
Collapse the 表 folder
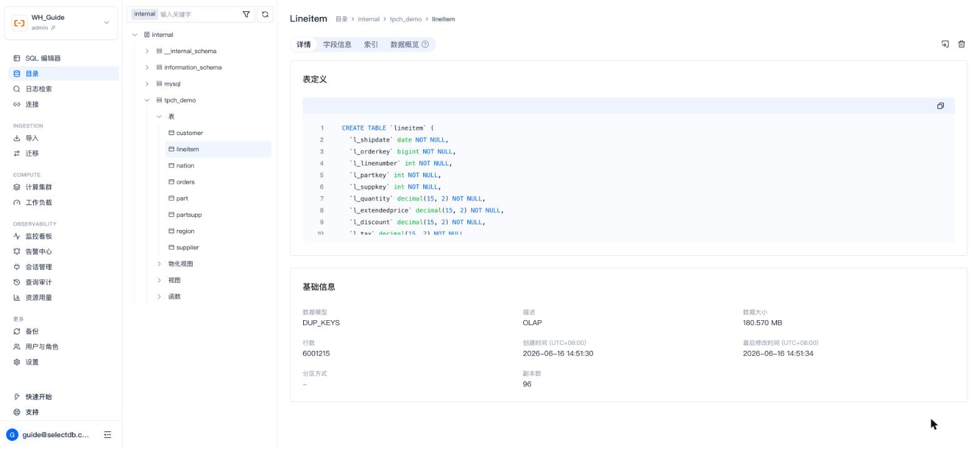tap(159, 116)
